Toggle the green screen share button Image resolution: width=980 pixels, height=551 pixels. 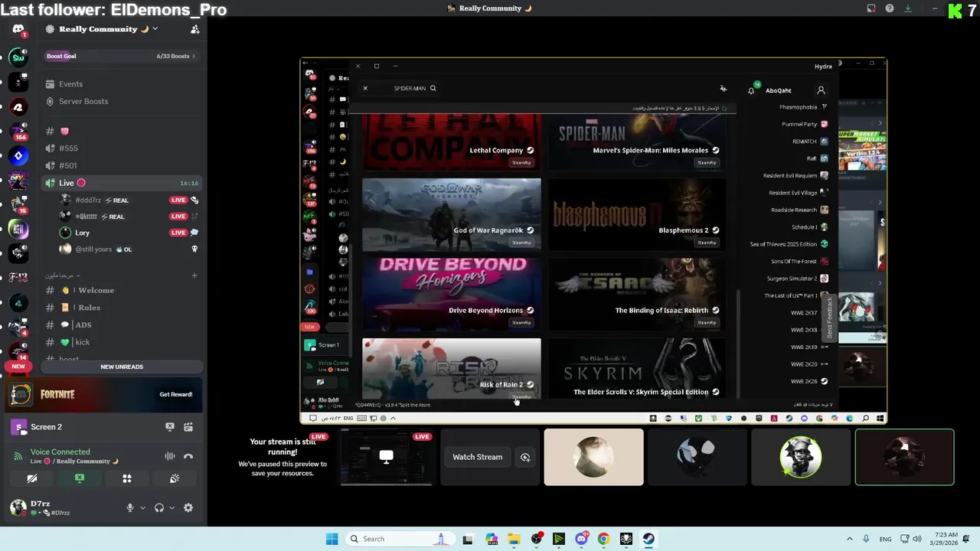(80, 478)
